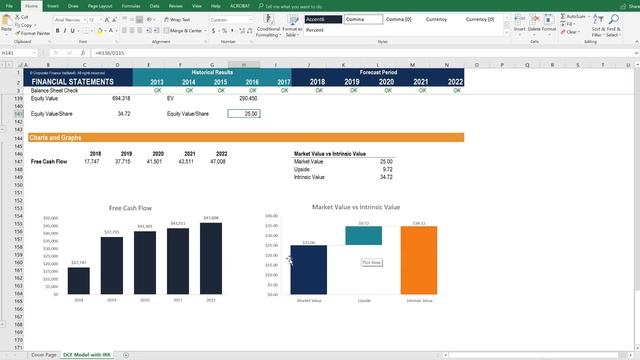The image size is (640, 360).
Task: Switch to the ACROBAT tab
Action: (x=240, y=6)
